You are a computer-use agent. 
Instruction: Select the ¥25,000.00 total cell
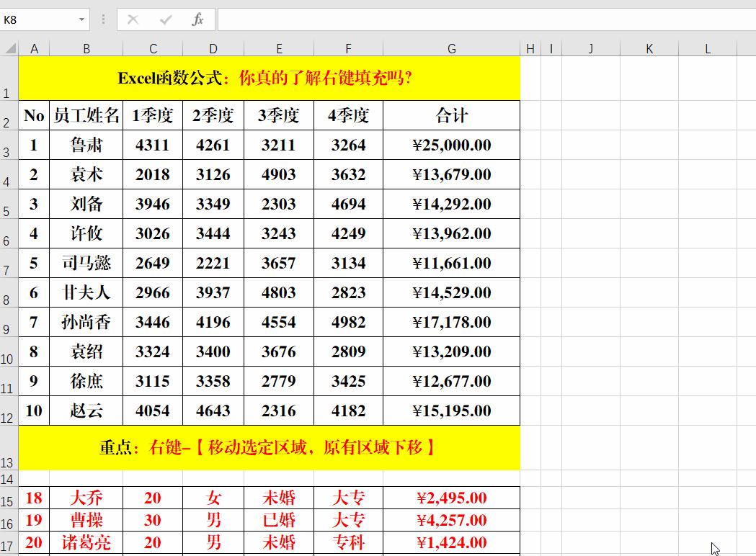(x=452, y=145)
